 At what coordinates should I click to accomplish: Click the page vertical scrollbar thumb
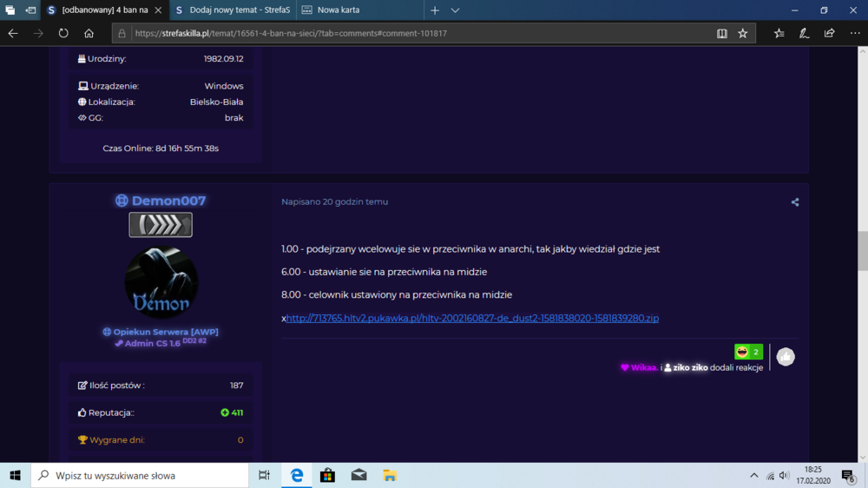click(863, 251)
